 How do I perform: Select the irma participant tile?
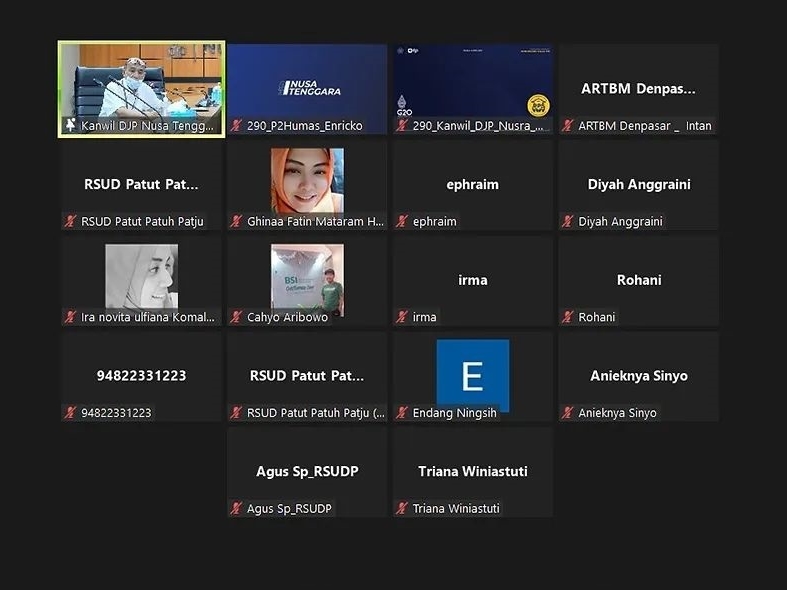pyautogui.click(x=472, y=280)
